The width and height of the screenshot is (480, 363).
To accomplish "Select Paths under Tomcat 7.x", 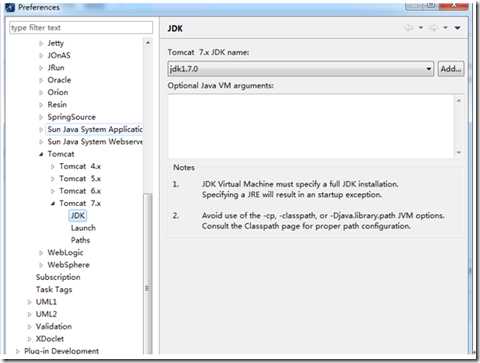I will pos(80,240).
